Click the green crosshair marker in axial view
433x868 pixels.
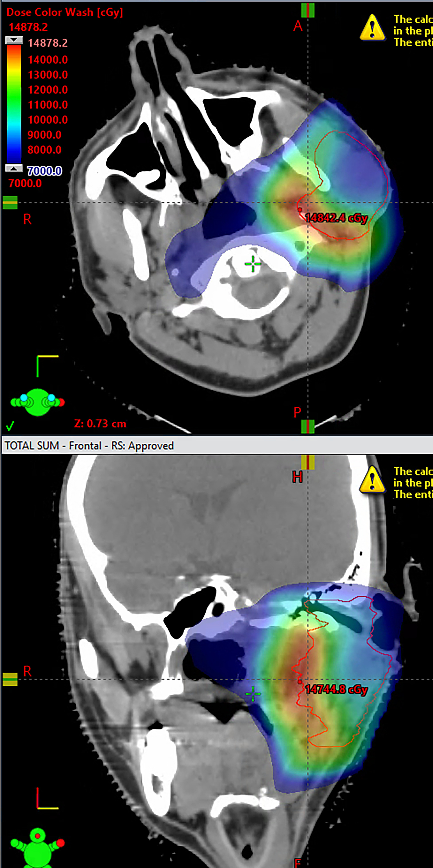(253, 263)
